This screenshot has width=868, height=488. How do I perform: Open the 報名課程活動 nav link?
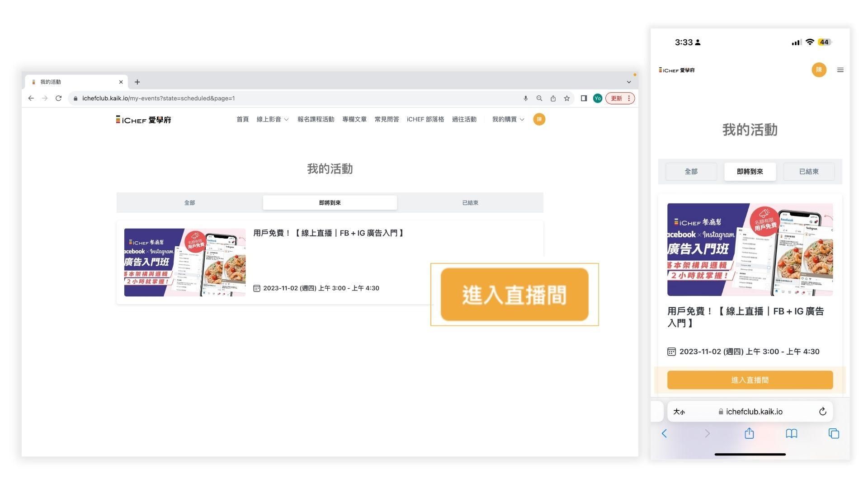[x=316, y=119]
